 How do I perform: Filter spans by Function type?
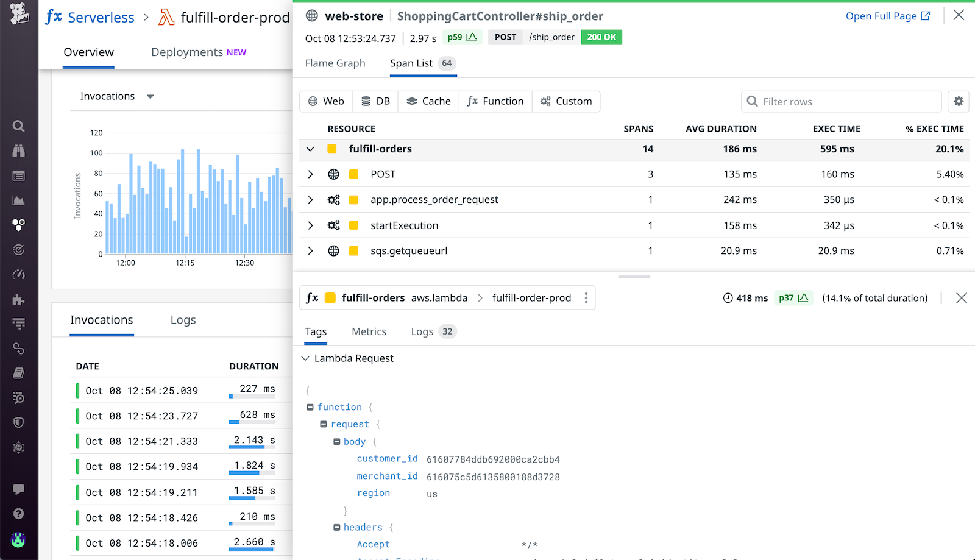click(495, 101)
